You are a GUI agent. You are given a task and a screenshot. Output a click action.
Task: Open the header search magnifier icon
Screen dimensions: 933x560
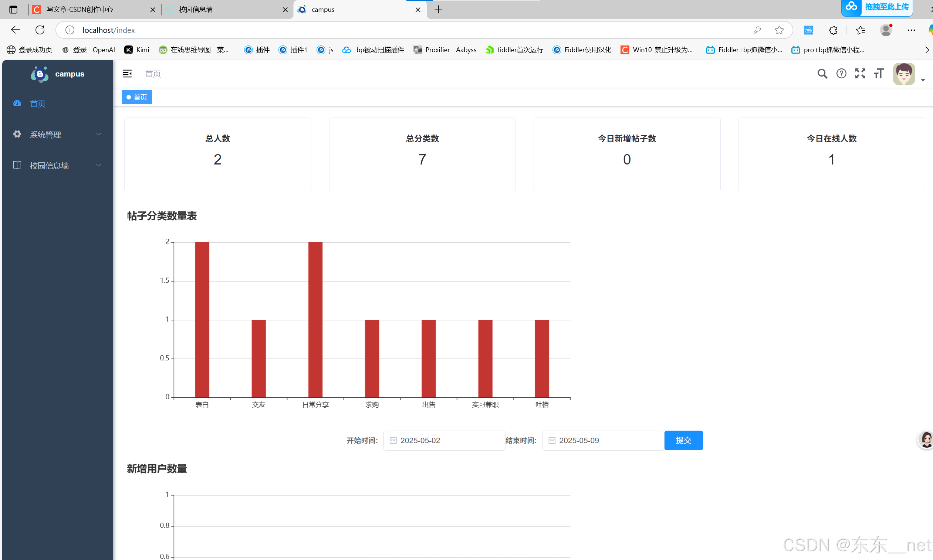(822, 74)
